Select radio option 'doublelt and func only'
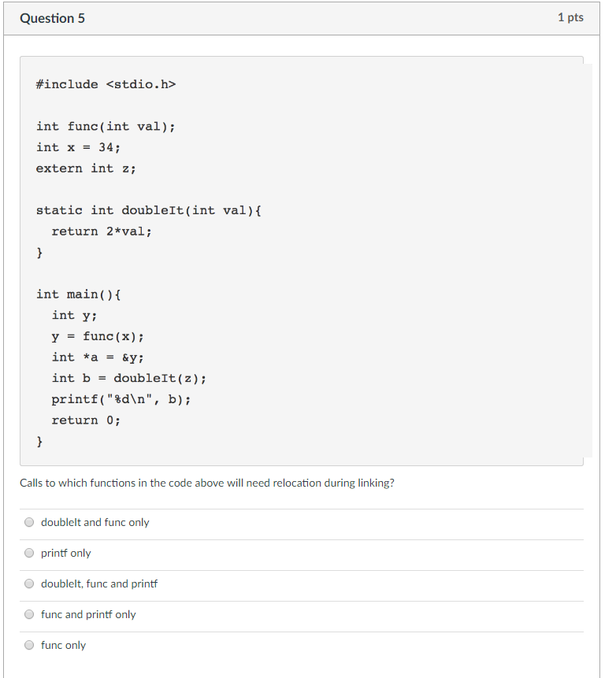Viewport: 616px width, 678px height. tap(29, 521)
